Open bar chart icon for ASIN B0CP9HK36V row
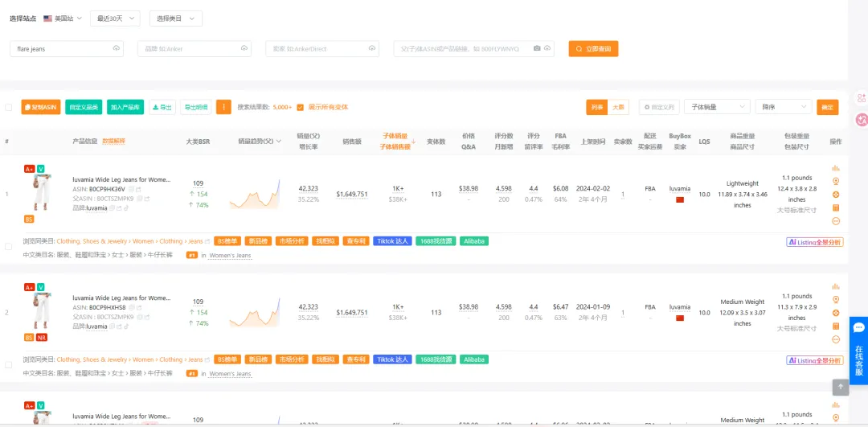Screen dimensions: 868x427 coord(836,168)
